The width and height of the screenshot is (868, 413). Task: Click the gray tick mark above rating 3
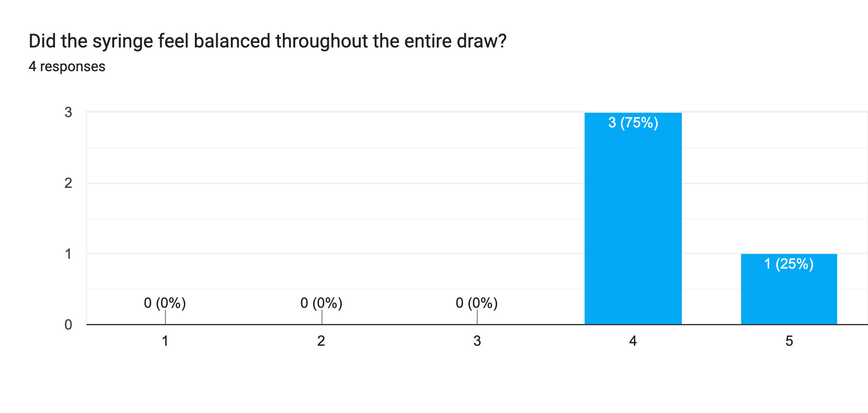[477, 317]
